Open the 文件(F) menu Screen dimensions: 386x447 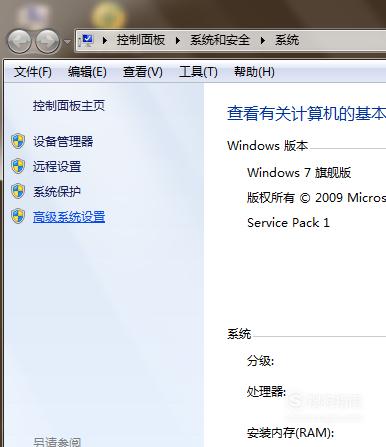pos(33,72)
